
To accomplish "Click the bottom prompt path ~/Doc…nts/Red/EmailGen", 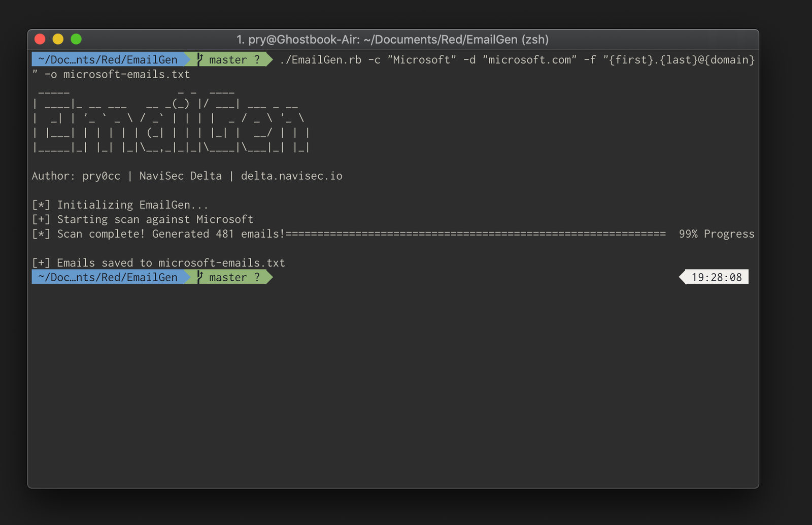I will (108, 277).
